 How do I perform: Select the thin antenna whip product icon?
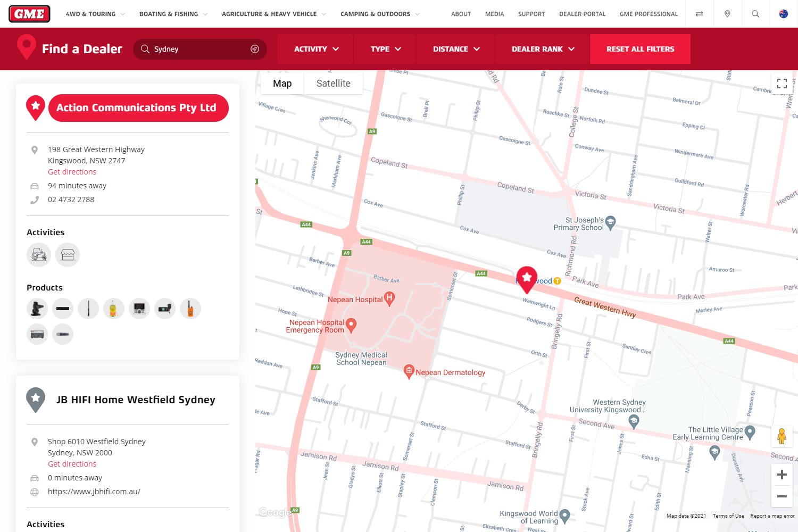(88, 309)
